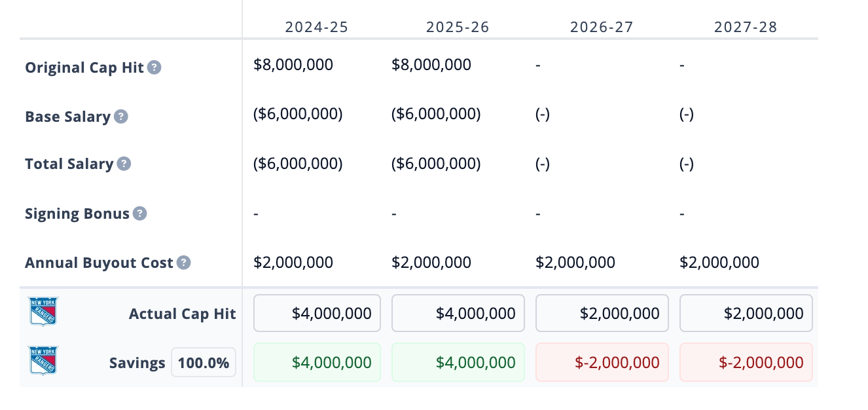Click help icon beside Signing Bonus

[139, 214]
